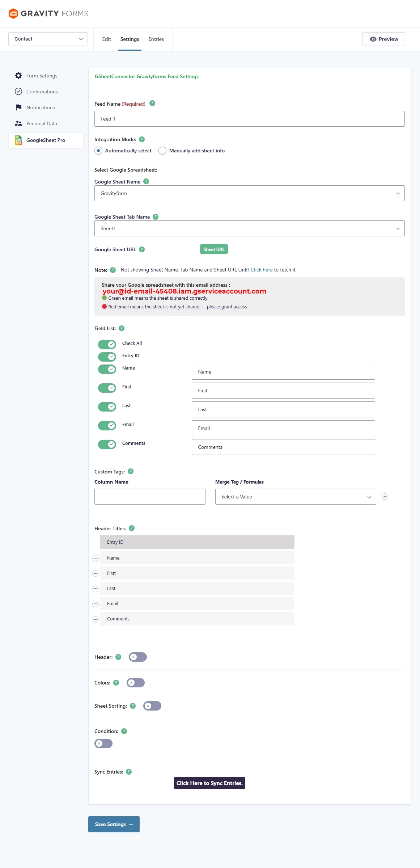Remove the Comments header title row
The width and height of the screenshot is (420, 868).
[x=96, y=619]
